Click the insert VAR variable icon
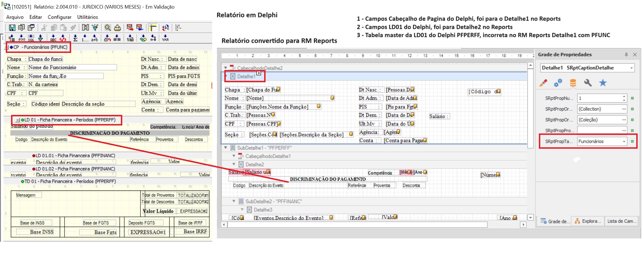Image resolution: width=644 pixels, height=260 pixels. pos(165,38)
